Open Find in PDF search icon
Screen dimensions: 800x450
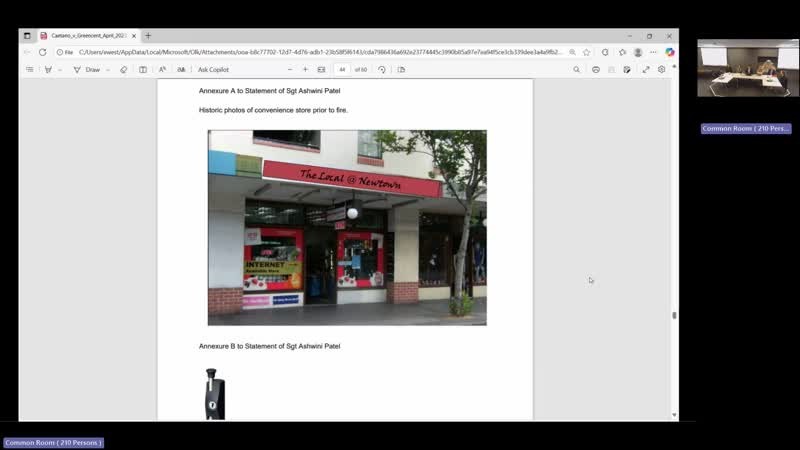pos(576,70)
